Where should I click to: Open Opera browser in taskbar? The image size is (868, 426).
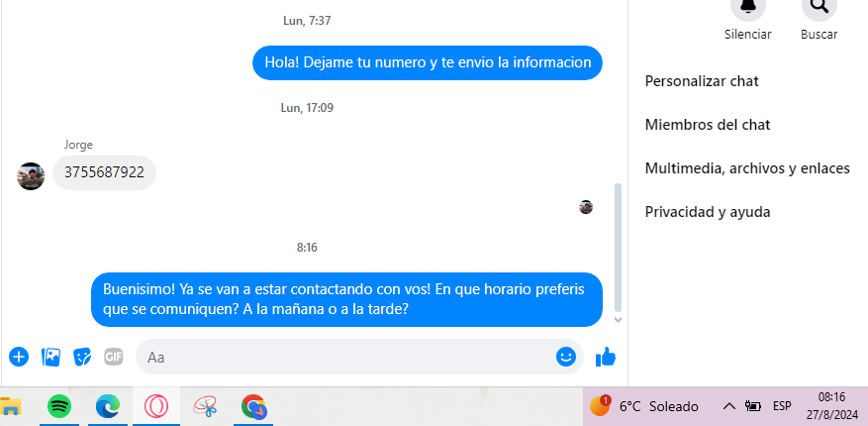click(156, 407)
